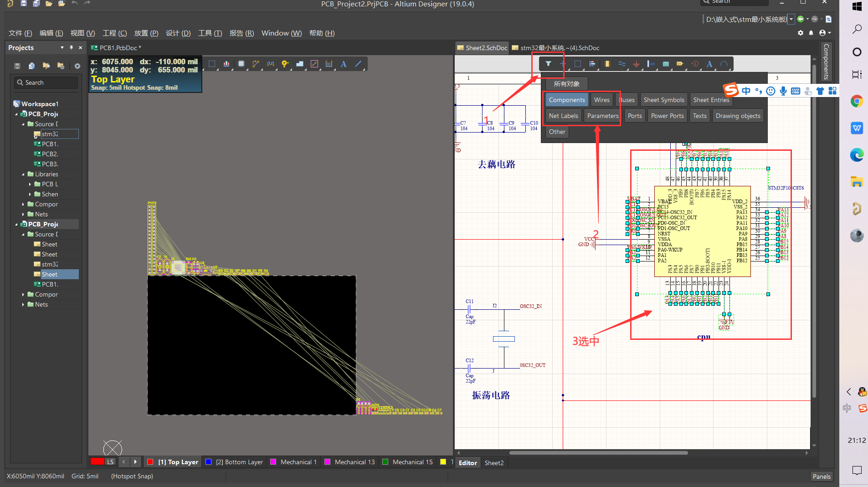Image resolution: width=868 pixels, height=487 pixels.
Task: Click the place directive/info icon
Action: (x=695, y=64)
